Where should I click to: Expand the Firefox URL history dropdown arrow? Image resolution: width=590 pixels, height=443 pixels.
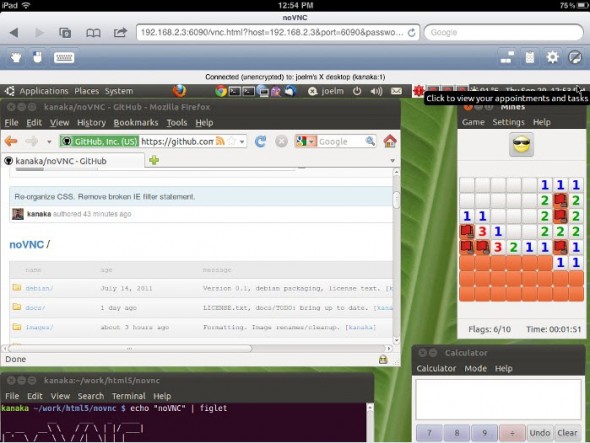pyautogui.click(x=242, y=142)
